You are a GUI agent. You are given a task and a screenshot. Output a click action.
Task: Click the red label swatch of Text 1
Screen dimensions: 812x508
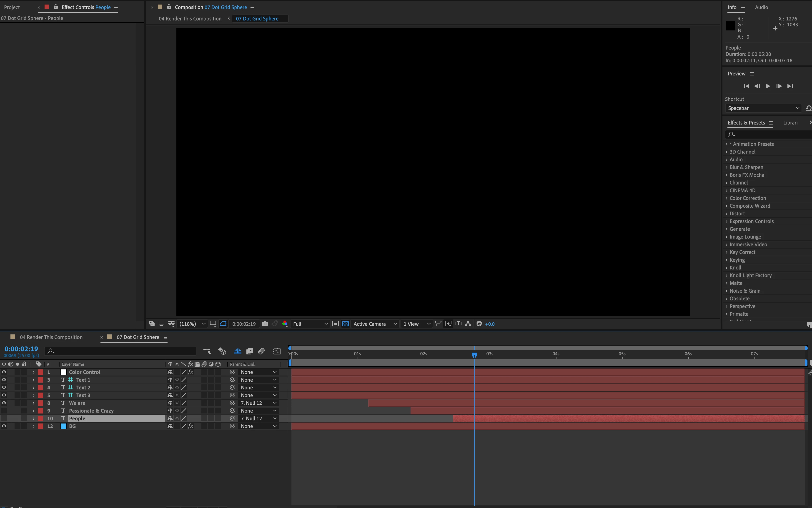coord(40,380)
